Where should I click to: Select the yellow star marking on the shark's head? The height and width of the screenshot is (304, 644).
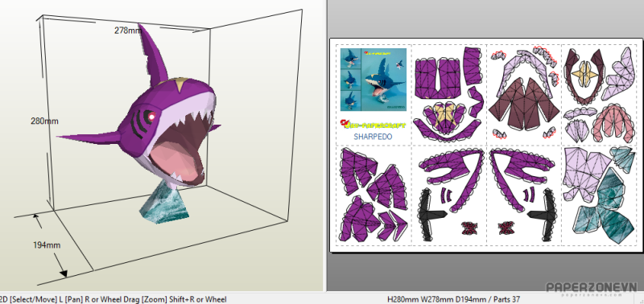click(179, 84)
